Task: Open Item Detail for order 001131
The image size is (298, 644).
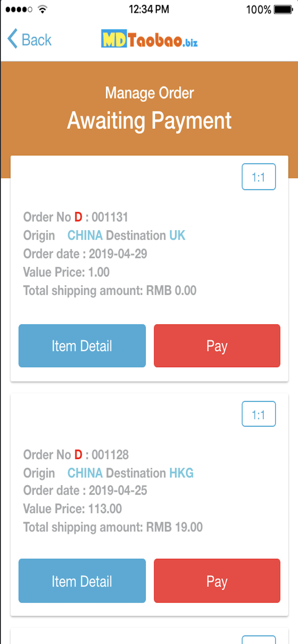Action: point(82,346)
